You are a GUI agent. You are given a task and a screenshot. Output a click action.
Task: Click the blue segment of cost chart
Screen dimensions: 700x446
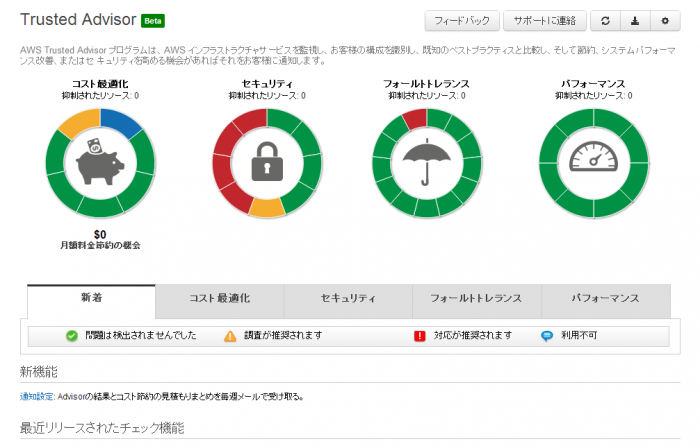121,121
